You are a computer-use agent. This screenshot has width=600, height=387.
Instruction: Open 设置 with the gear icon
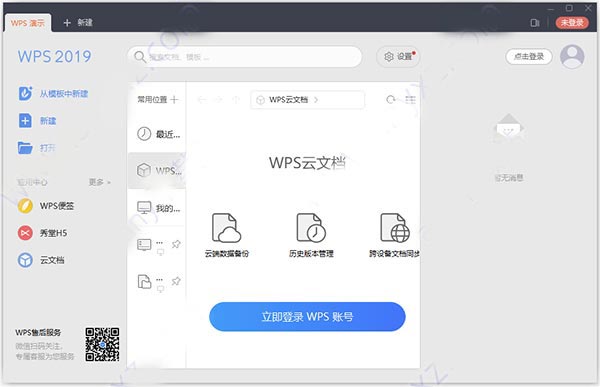[398, 57]
